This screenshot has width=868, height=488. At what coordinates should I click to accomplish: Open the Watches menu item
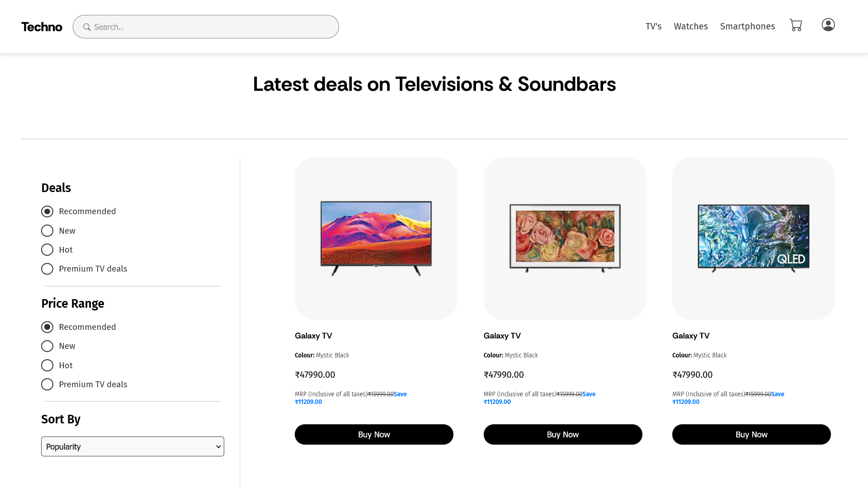tap(691, 26)
